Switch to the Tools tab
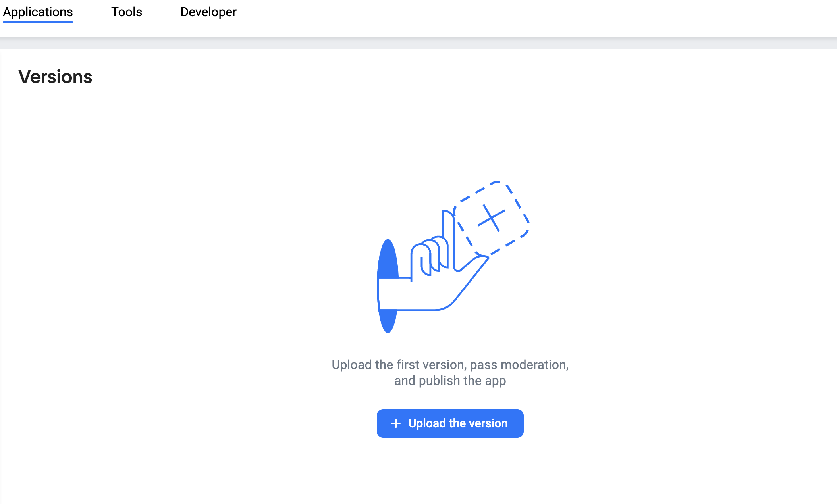Image resolution: width=837 pixels, height=504 pixels. [126, 12]
